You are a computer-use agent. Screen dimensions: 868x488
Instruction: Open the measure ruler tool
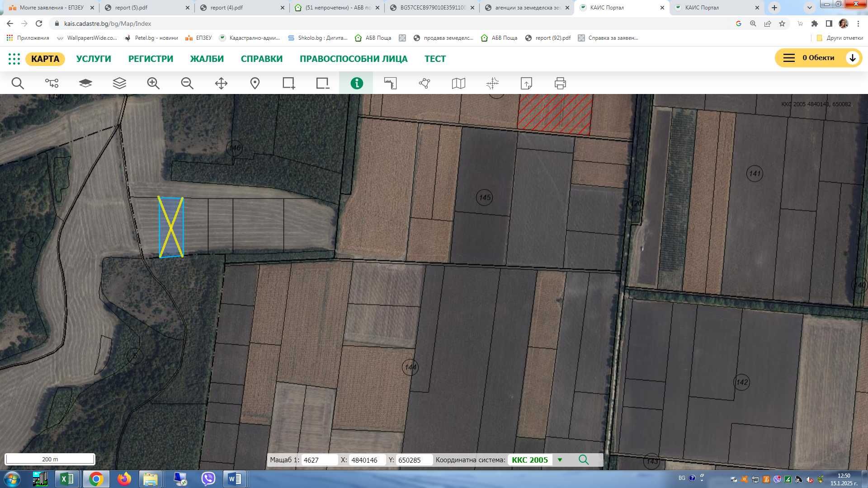[391, 83]
